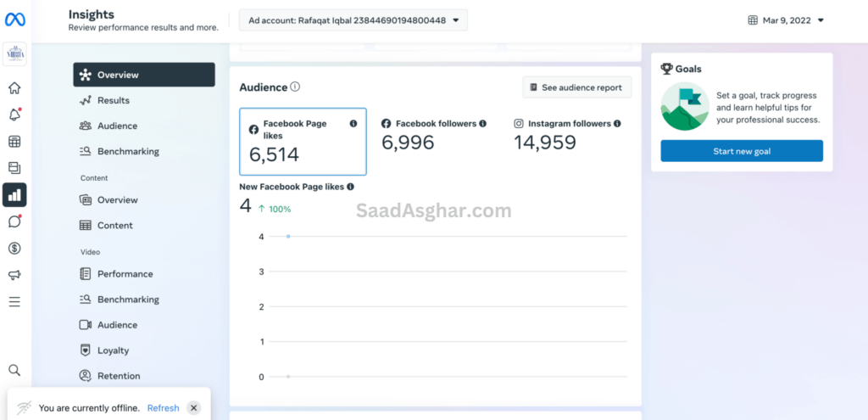This screenshot has width=868, height=420.
Task: Click the Goals trophy icon
Action: (x=666, y=69)
